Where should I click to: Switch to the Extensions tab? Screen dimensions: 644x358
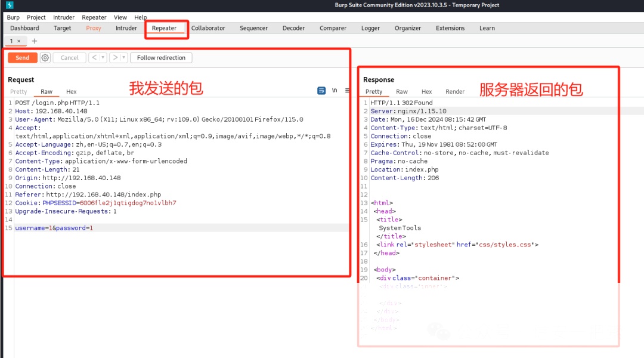450,28
